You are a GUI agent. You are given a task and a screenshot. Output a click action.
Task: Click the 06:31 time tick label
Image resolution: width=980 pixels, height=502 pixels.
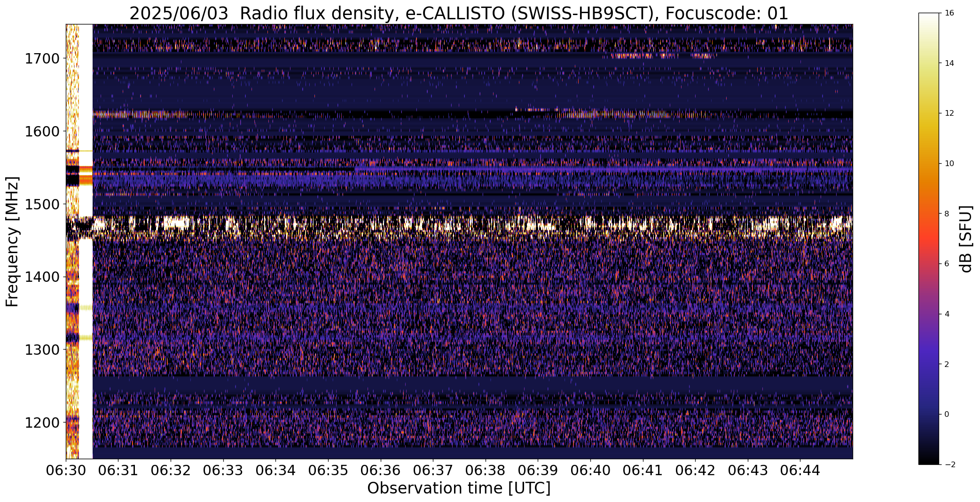coord(118,470)
